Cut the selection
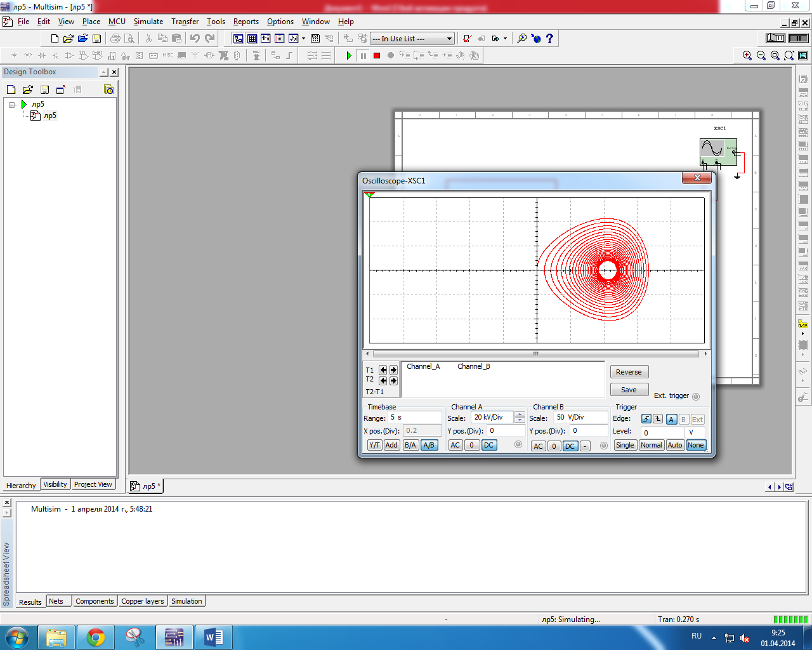This screenshot has width=812, height=650. pos(148,39)
